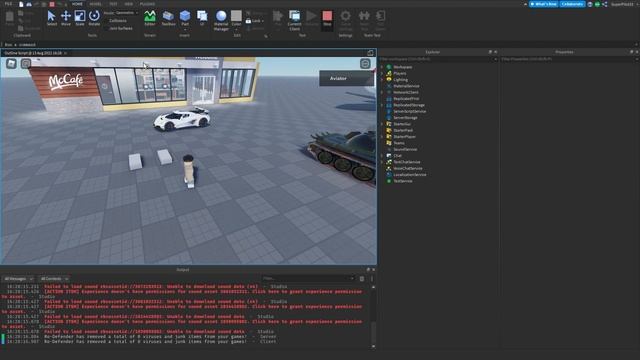
Task: Click the Workspace globe icon
Action: tap(389, 67)
